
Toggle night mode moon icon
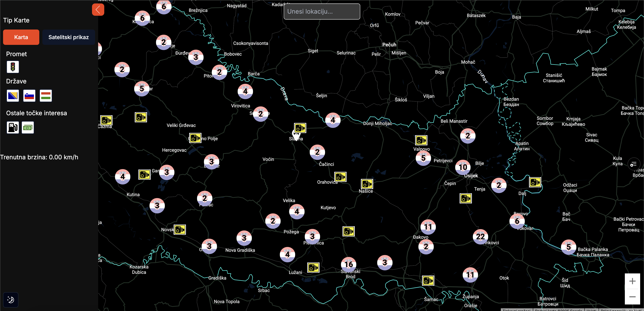pyautogui.click(x=11, y=299)
